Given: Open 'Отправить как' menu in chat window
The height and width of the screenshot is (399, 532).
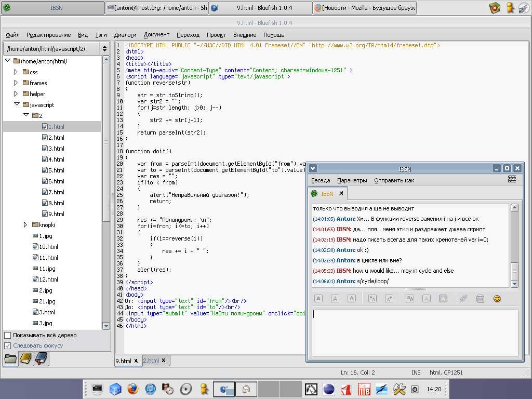Looking at the screenshot, I should coord(394,180).
